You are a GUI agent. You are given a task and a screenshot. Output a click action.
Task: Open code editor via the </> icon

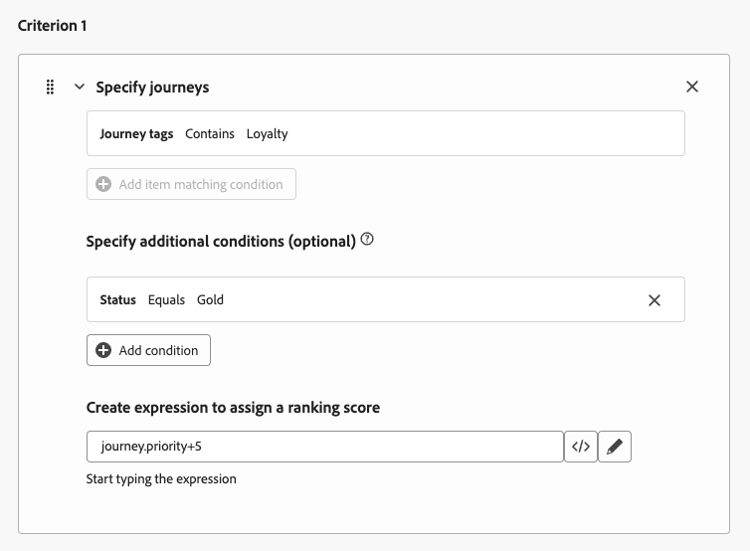[581, 446]
